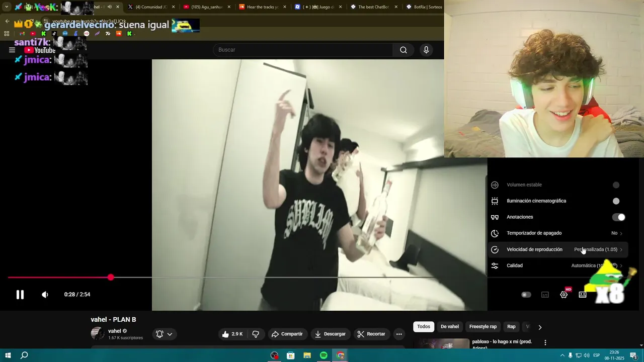Dislike the video with thumbs down
644x362 pixels.
click(x=256, y=334)
